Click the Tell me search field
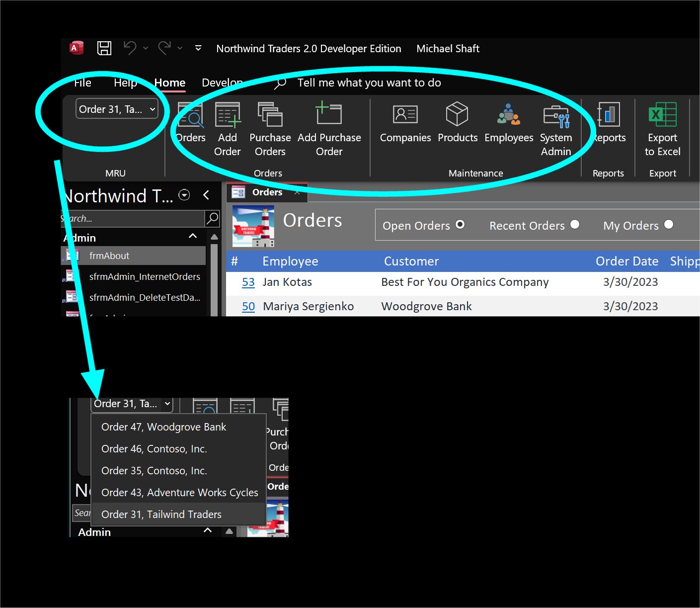Screen dimensions: 700x608 (x=369, y=83)
